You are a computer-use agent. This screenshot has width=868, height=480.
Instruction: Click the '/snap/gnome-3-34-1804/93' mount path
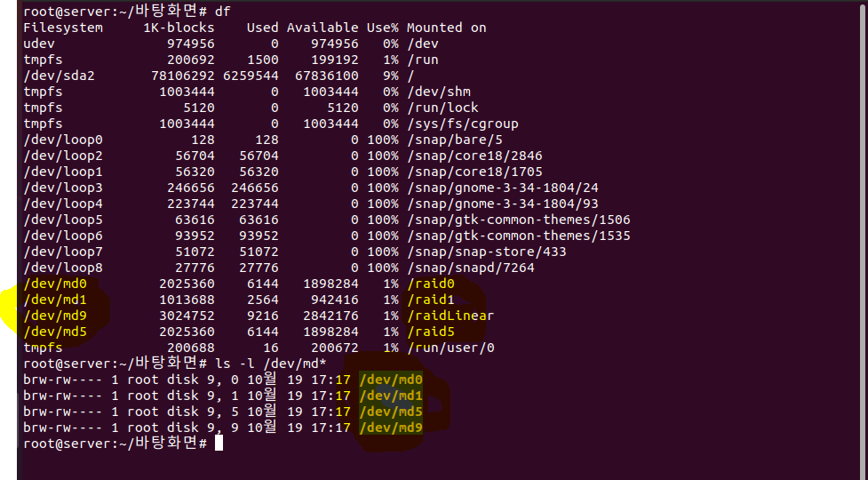click(503, 204)
